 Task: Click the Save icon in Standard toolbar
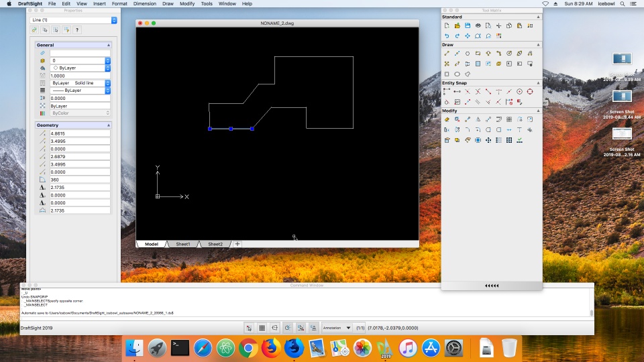coord(468,25)
